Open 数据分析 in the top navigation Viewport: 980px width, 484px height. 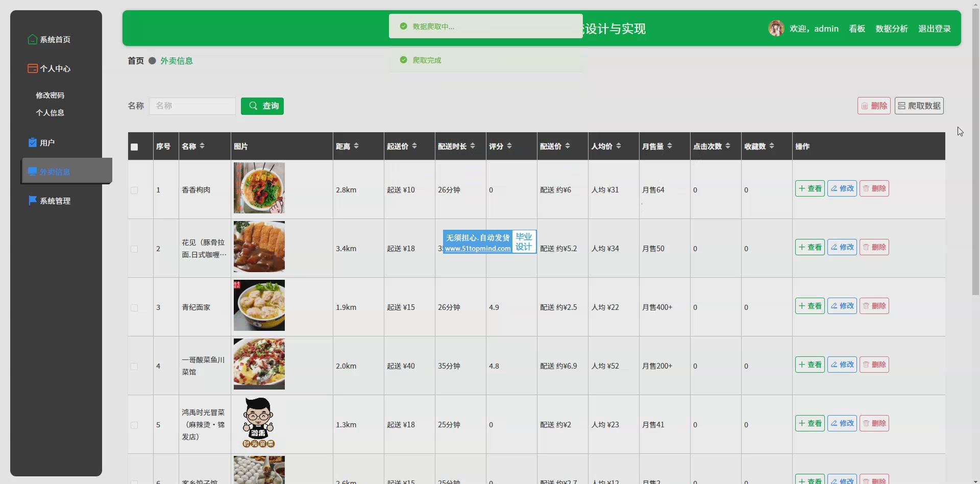(x=891, y=29)
